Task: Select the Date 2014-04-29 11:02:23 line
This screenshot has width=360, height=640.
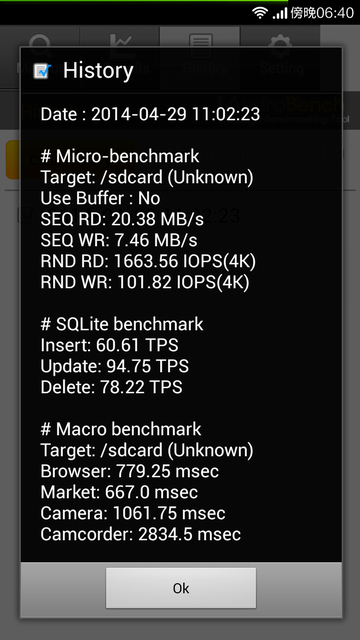Action: point(150,114)
